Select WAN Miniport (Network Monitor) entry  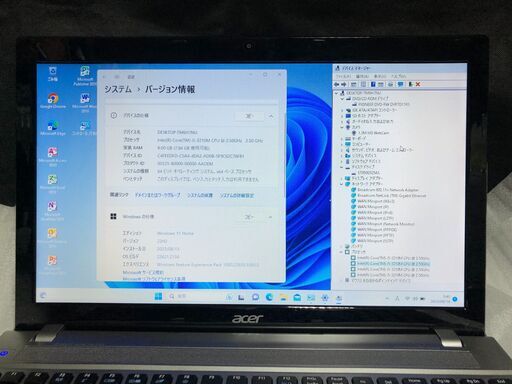pyautogui.click(x=383, y=224)
